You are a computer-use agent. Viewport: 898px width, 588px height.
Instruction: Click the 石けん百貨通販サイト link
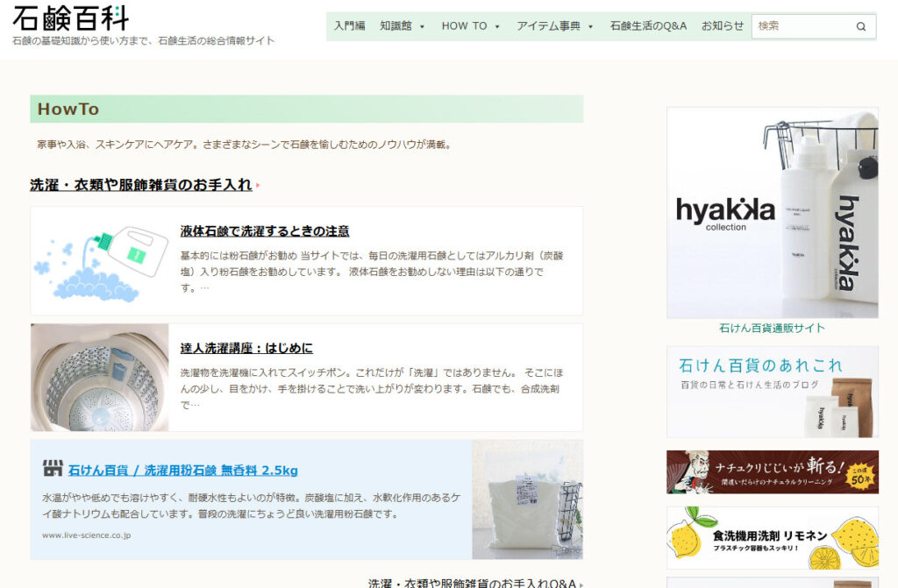[x=772, y=329]
